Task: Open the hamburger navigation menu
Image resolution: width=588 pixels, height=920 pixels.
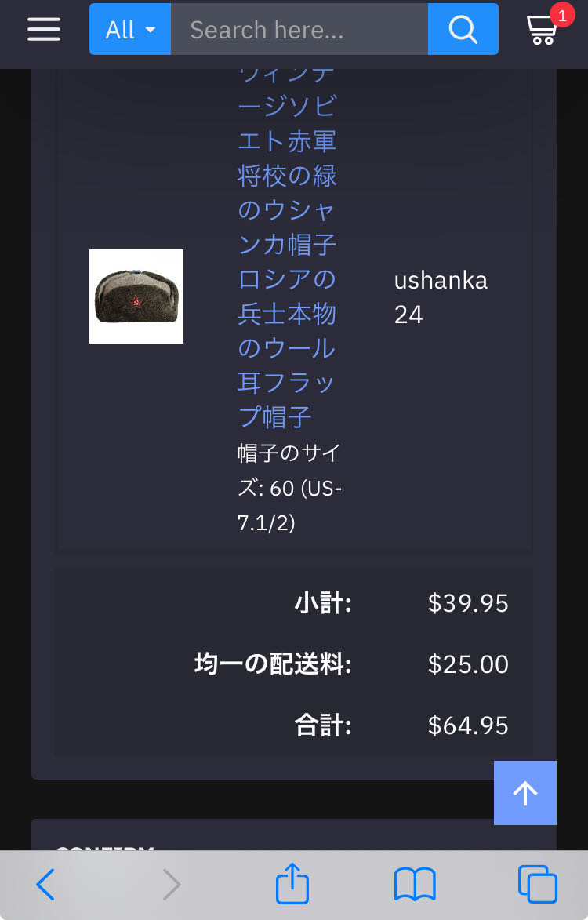Action: [x=44, y=29]
